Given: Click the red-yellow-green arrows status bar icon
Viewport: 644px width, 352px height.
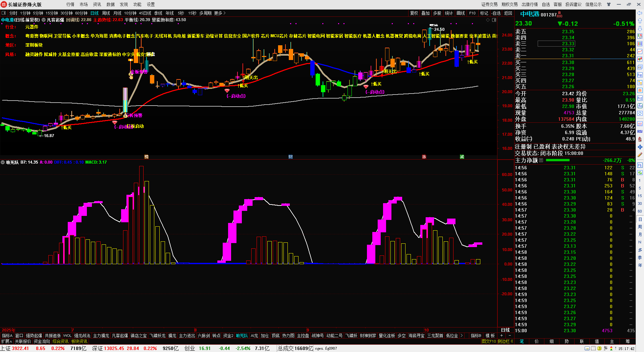Looking at the screenshot, I should click(611, 349).
